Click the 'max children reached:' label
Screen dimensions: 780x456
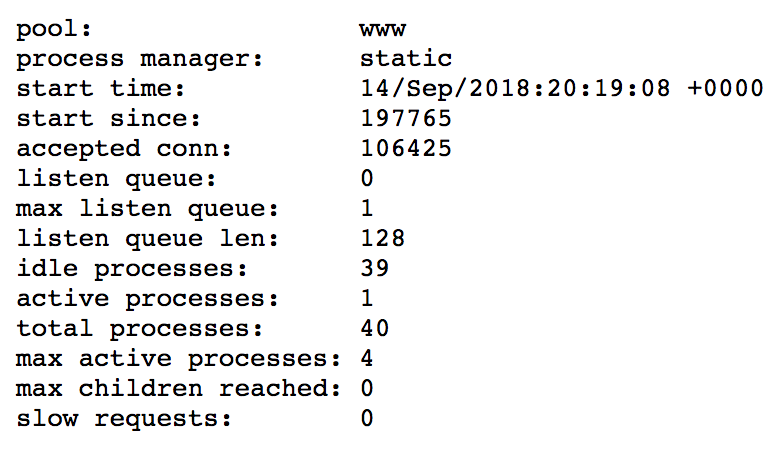[178, 389]
